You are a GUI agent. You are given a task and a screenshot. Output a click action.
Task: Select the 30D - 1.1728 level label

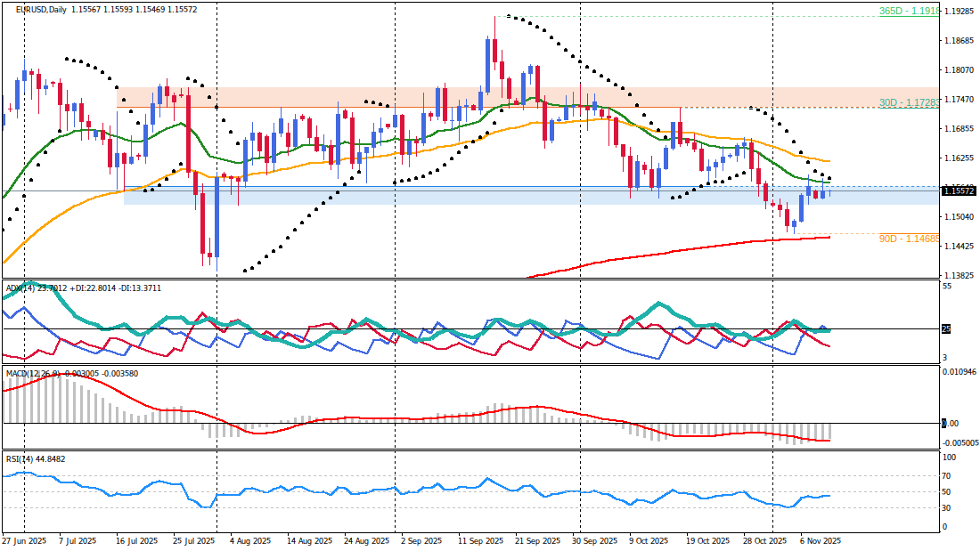(909, 102)
